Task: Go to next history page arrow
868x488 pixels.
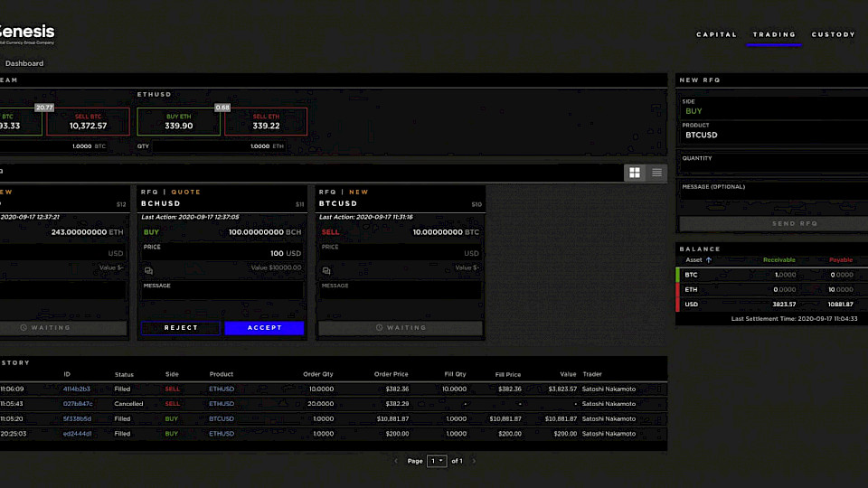Action: tap(474, 461)
